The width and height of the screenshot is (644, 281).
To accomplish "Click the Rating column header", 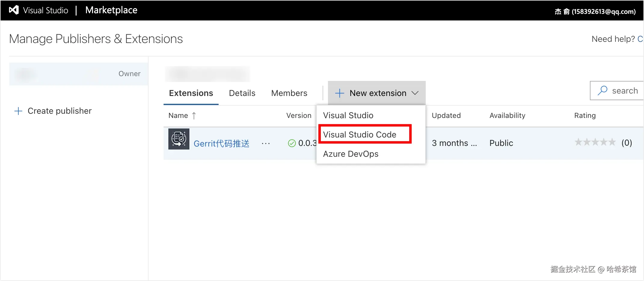I will coord(585,116).
